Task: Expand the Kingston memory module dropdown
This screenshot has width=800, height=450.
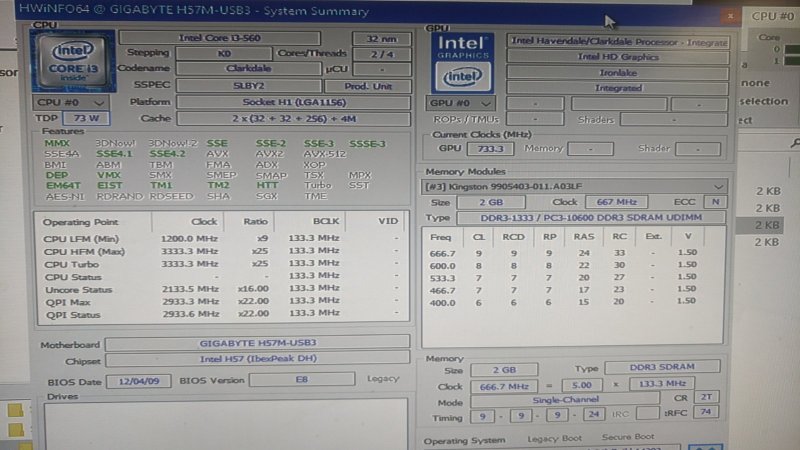Action: point(719,186)
